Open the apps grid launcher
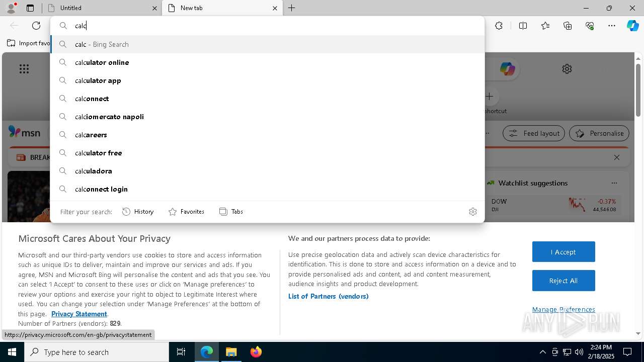 tap(24, 69)
